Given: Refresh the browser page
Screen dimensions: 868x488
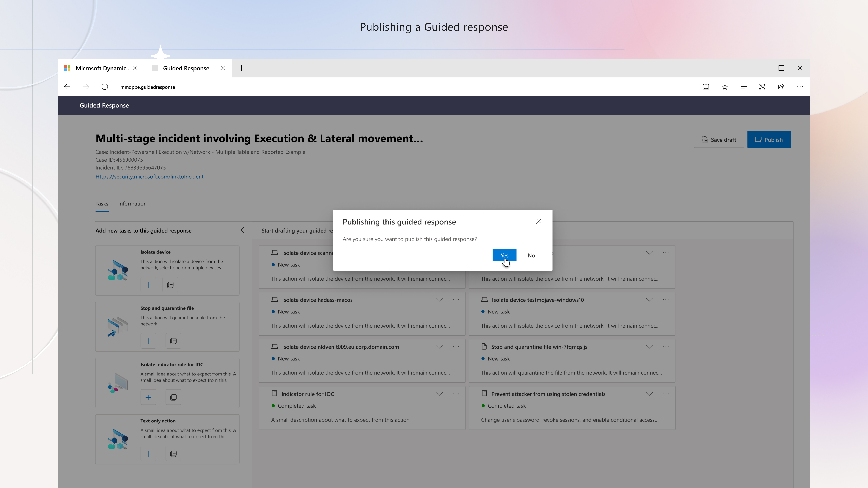Looking at the screenshot, I should (105, 87).
